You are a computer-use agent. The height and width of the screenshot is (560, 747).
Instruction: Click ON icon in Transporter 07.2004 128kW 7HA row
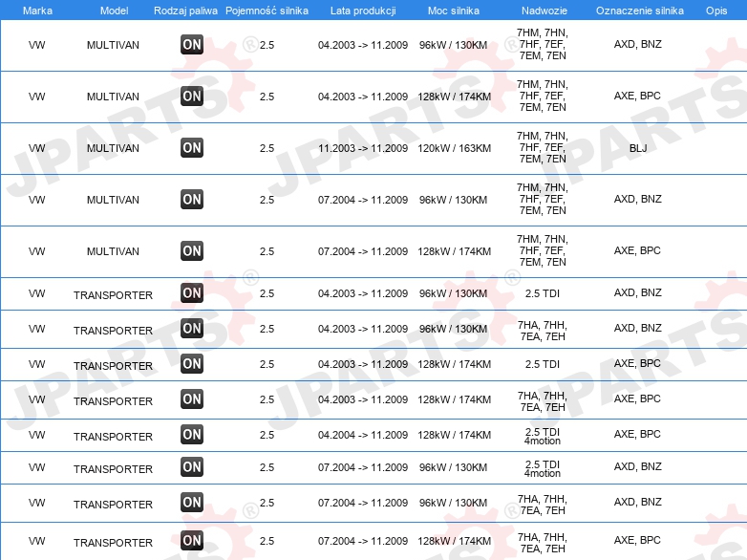pyautogui.click(x=192, y=540)
